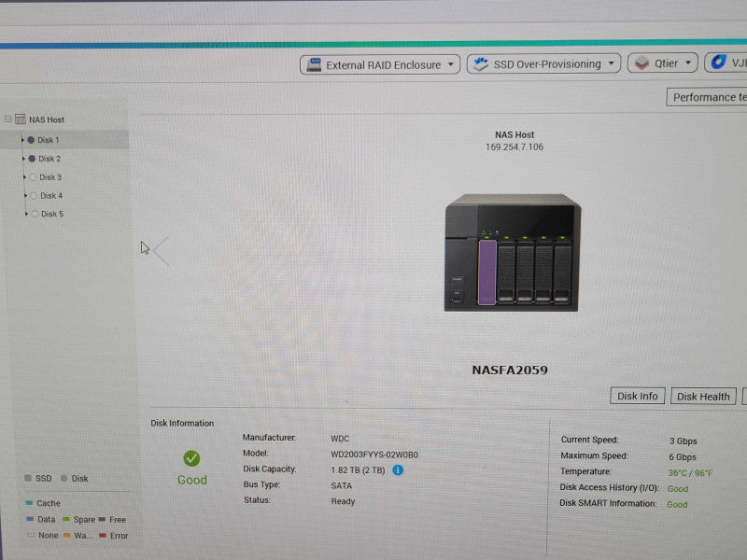Image resolution: width=747 pixels, height=560 pixels.
Task: Click the second drive bay on NAS image
Action: (506, 272)
